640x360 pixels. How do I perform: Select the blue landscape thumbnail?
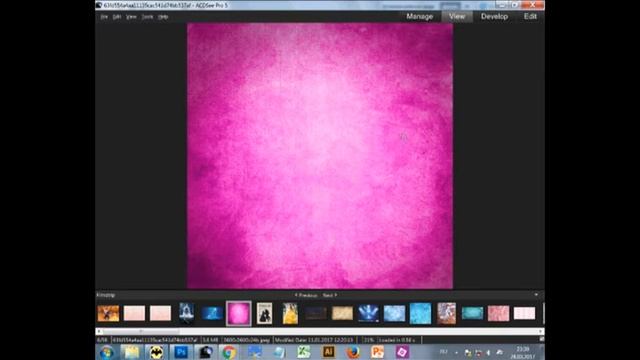[x=212, y=313]
